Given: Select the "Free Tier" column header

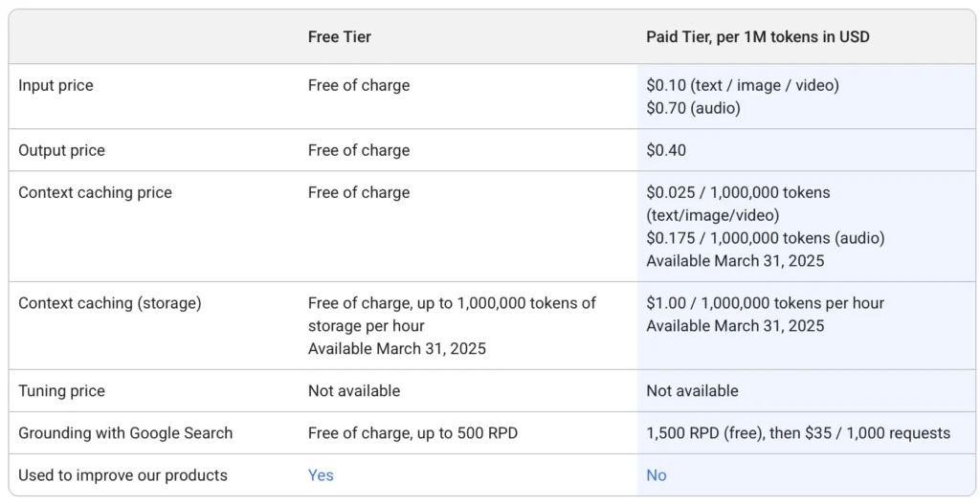Looking at the screenshot, I should (339, 37).
